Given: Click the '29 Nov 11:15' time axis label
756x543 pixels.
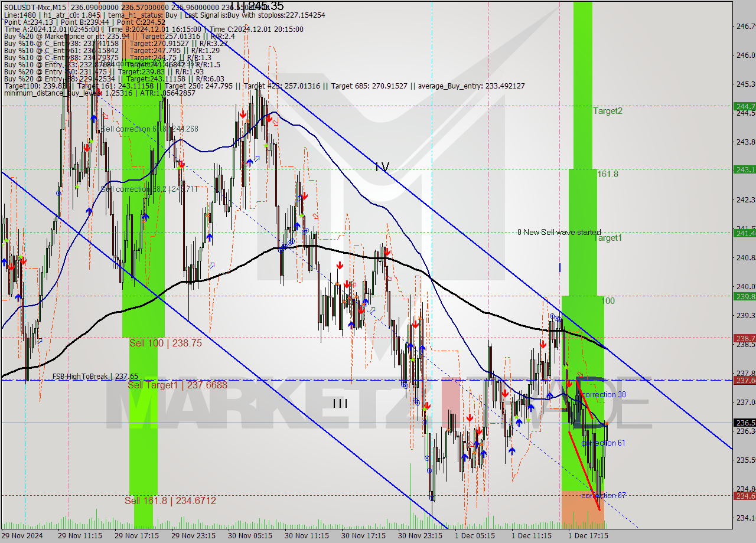Looking at the screenshot, I should (x=80, y=536).
